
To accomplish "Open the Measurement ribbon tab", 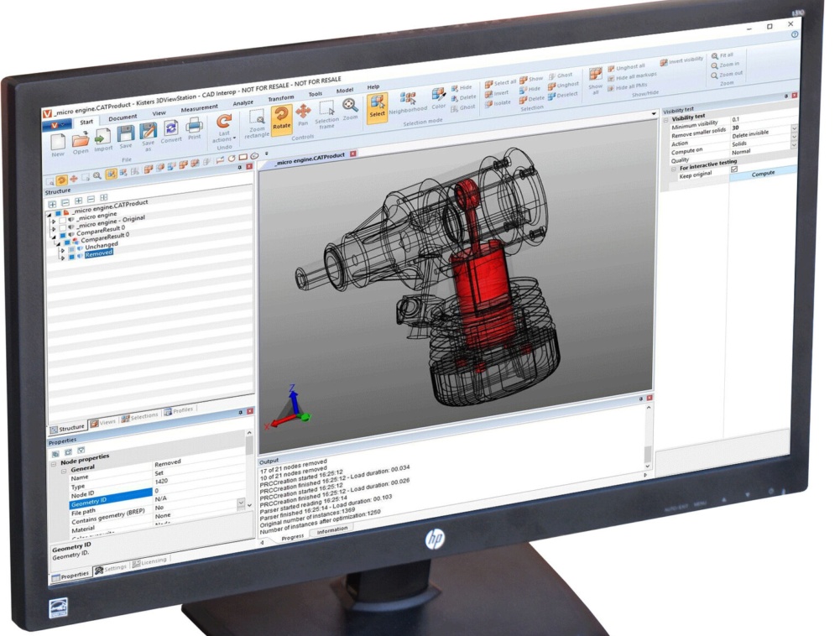I will coord(199,109).
